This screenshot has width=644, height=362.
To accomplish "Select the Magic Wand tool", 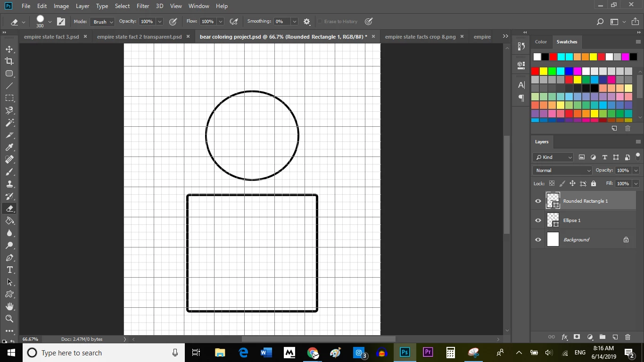I will pyautogui.click(x=9, y=123).
